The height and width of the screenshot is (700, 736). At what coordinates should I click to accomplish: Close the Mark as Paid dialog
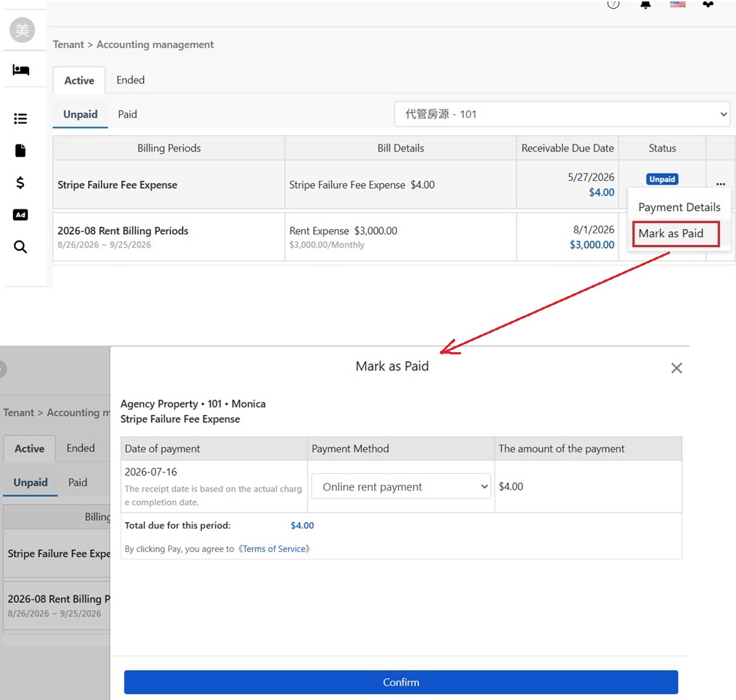click(676, 367)
